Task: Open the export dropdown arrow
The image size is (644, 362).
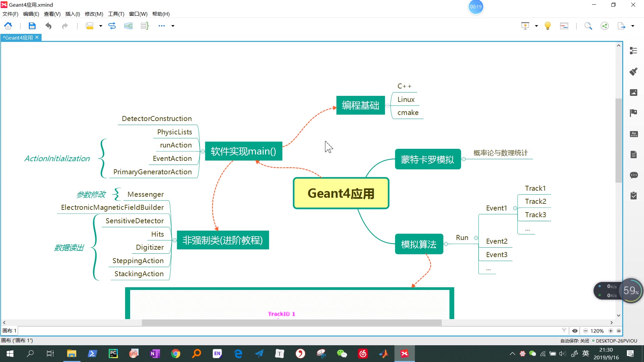Action: tap(633, 25)
